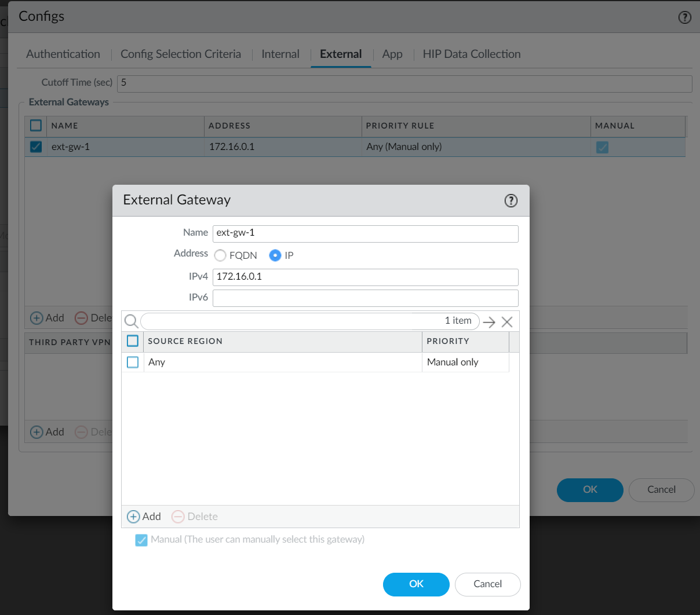
Task: Cancel the External Gateway dialog
Action: pos(488,584)
